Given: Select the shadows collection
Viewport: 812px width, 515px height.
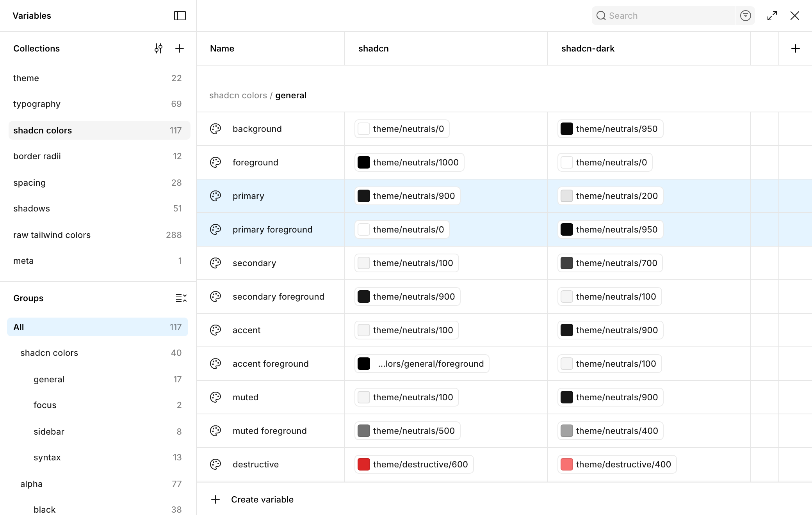Looking at the screenshot, I should [99, 208].
